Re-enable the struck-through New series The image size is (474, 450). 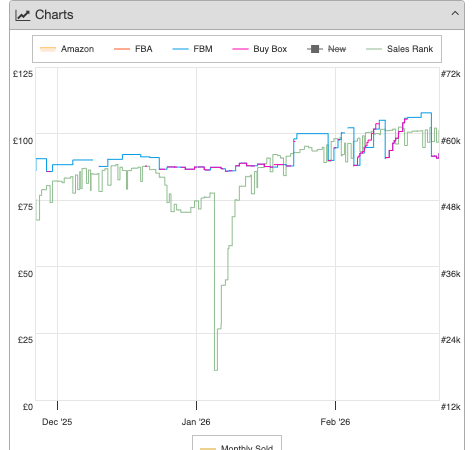pyautogui.click(x=326, y=49)
